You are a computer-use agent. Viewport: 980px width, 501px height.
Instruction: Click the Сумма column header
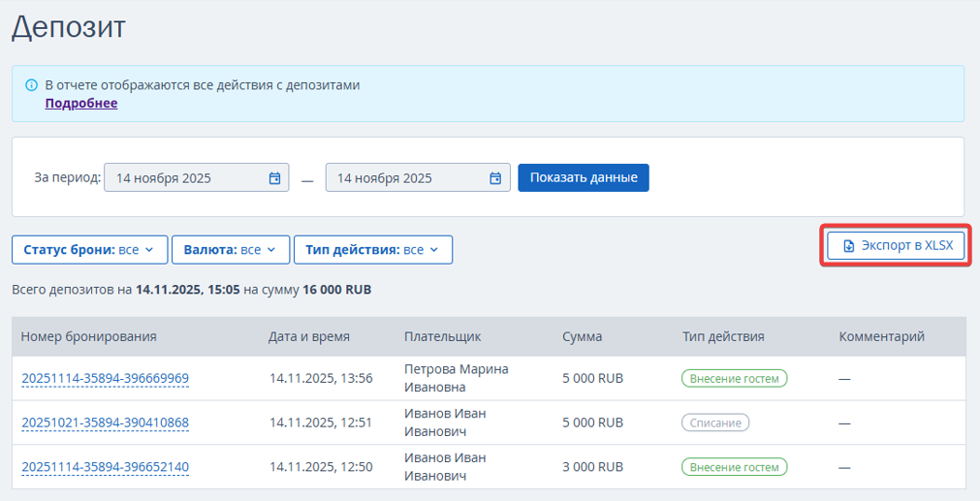(x=582, y=337)
